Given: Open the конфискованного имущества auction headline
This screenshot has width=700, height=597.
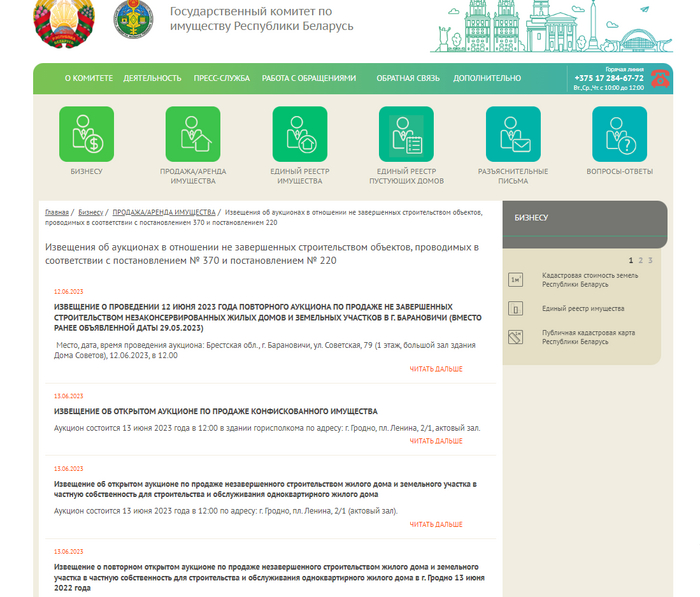Looking at the screenshot, I should (x=216, y=411).
